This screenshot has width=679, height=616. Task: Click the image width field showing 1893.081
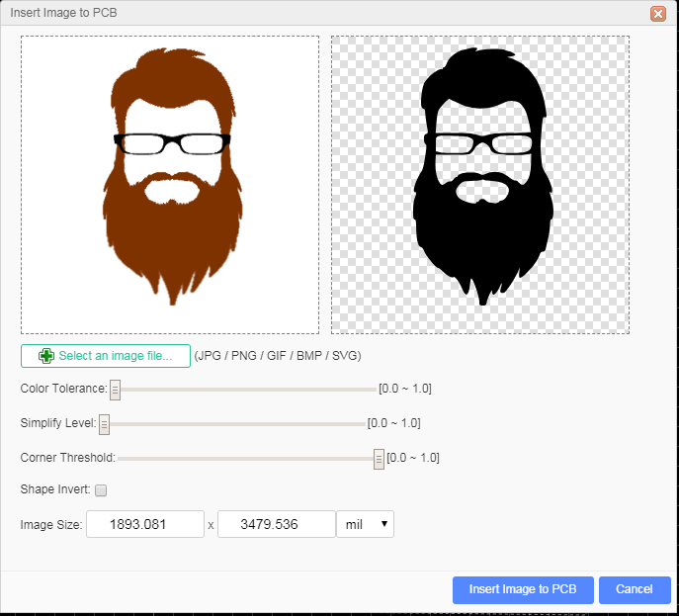click(x=145, y=524)
